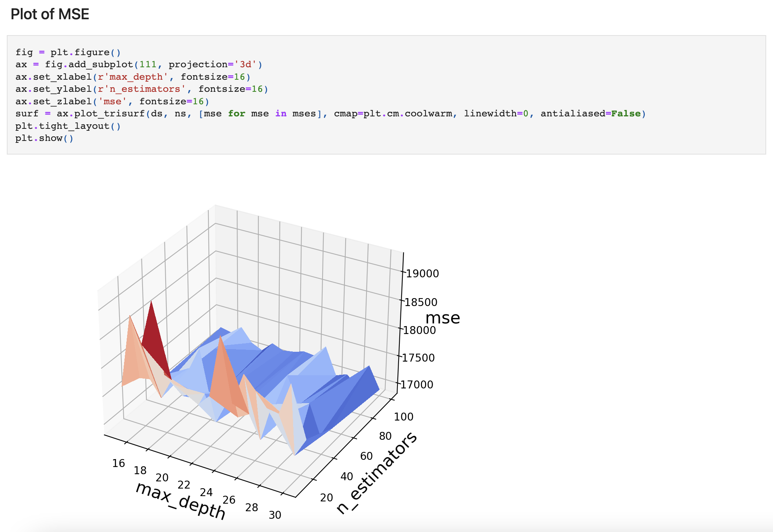The height and width of the screenshot is (532, 773).
Task: Click the 26 tick on max_depth axis
Action: click(x=229, y=500)
